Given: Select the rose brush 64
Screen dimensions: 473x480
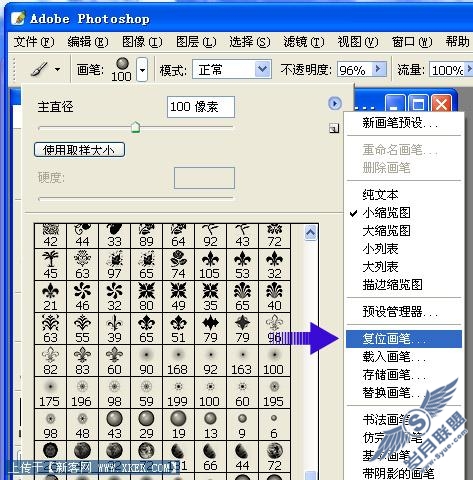Looking at the screenshot, I should point(178,236).
